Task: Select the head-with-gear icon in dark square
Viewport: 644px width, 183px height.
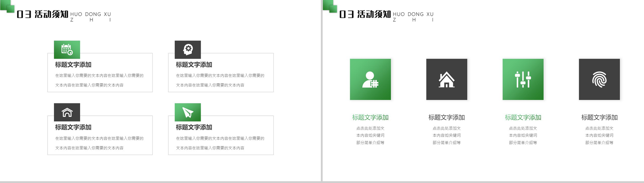Action: [188, 50]
